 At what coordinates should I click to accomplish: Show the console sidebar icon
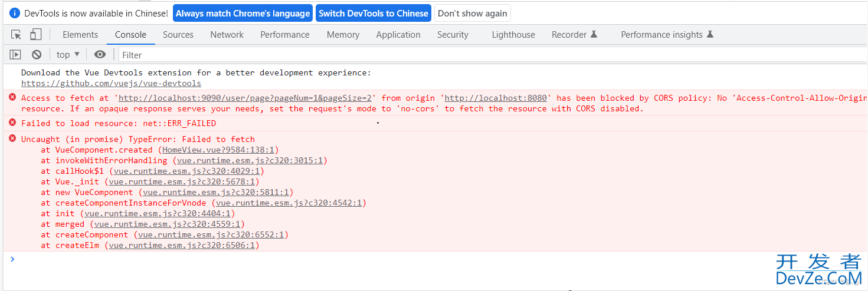pos(15,54)
